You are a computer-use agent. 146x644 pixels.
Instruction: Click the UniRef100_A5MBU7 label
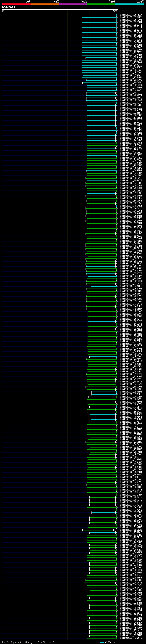coord(131,628)
